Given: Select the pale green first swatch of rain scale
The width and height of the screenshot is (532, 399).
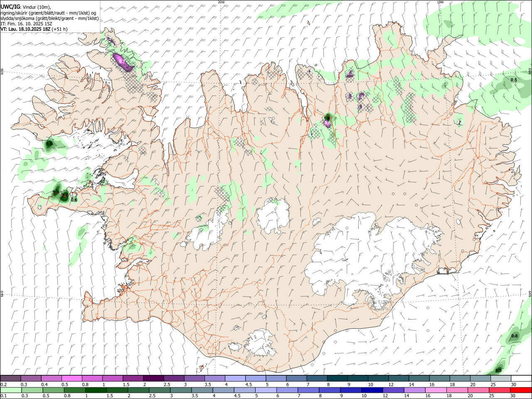Looking at the screenshot, I should pos(10,390).
